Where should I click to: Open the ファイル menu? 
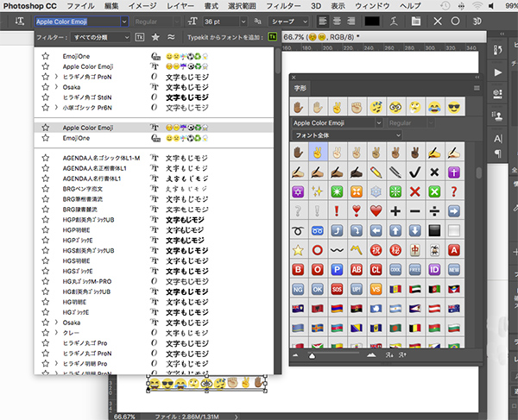80,6
